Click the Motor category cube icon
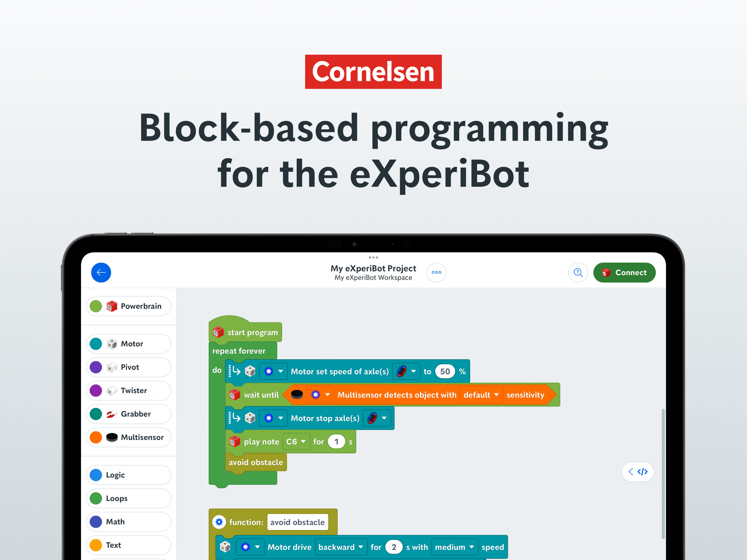 pos(112,344)
